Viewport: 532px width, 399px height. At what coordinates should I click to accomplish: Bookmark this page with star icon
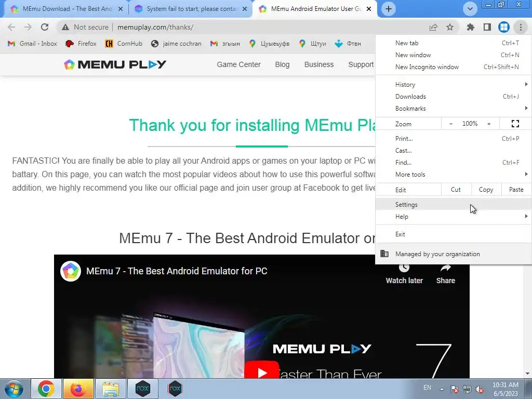point(450,27)
